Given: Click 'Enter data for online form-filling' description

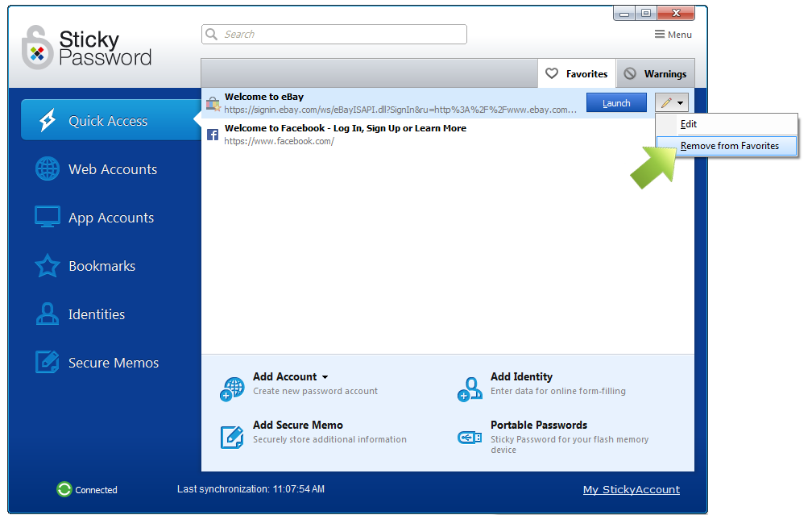Looking at the screenshot, I should [x=558, y=391].
